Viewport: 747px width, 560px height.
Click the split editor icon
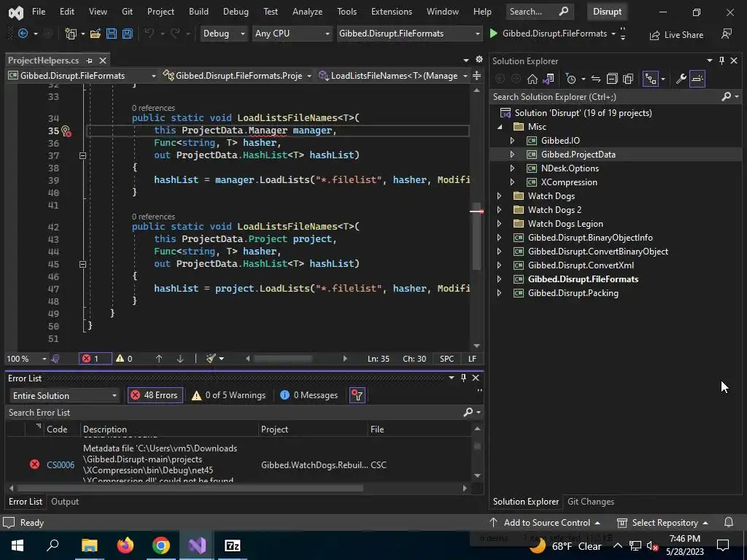[x=476, y=76]
